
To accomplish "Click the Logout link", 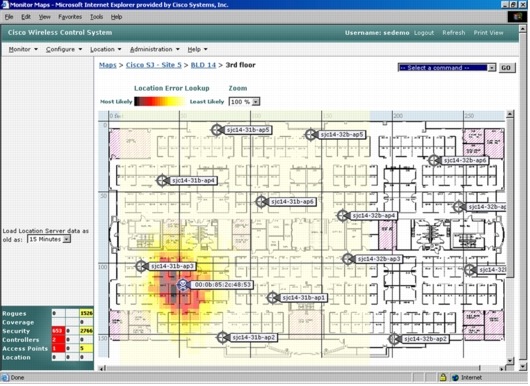I will tap(424, 33).
